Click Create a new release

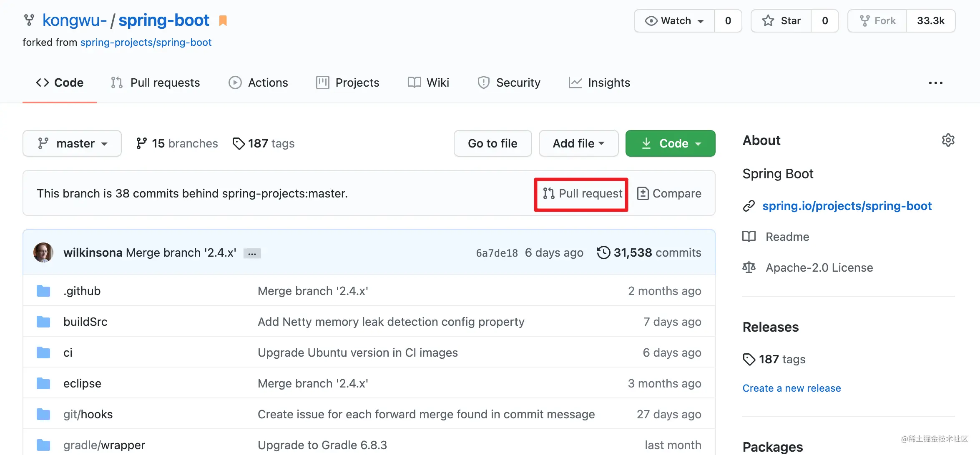[792, 388]
